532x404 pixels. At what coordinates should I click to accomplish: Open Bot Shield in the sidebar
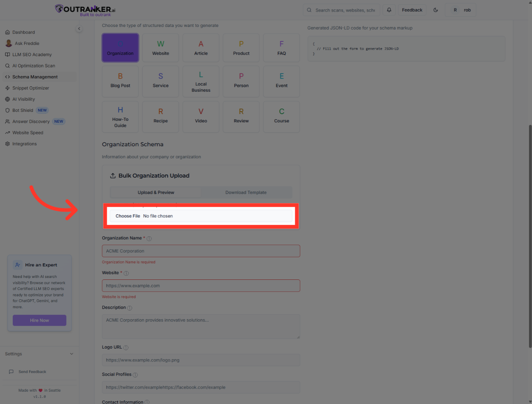pyautogui.click(x=22, y=110)
